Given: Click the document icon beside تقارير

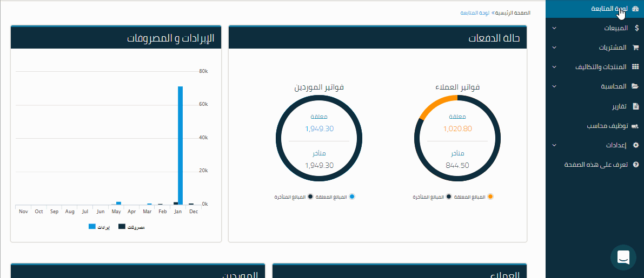Looking at the screenshot, I should point(635,106).
